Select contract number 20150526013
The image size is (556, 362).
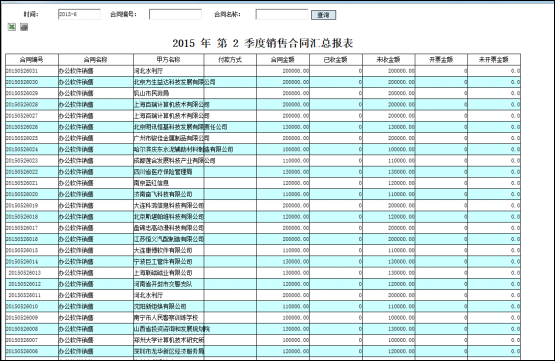[x=25, y=273]
